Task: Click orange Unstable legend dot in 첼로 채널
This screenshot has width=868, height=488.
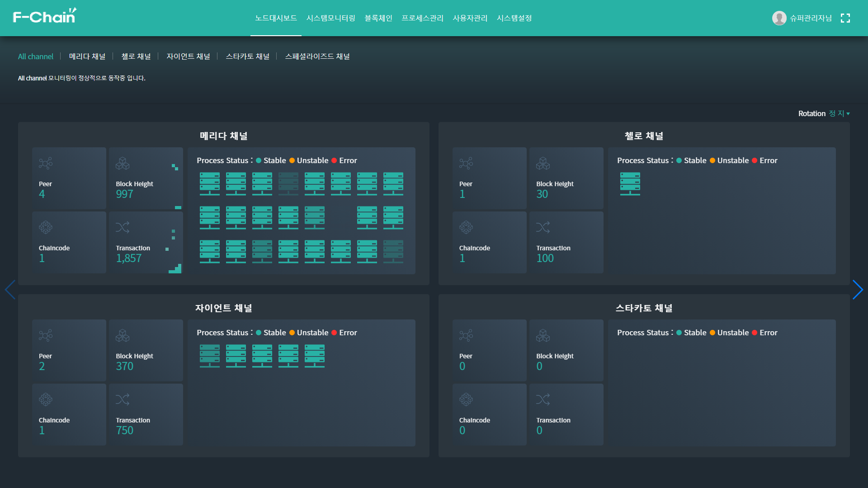Action: click(x=712, y=160)
